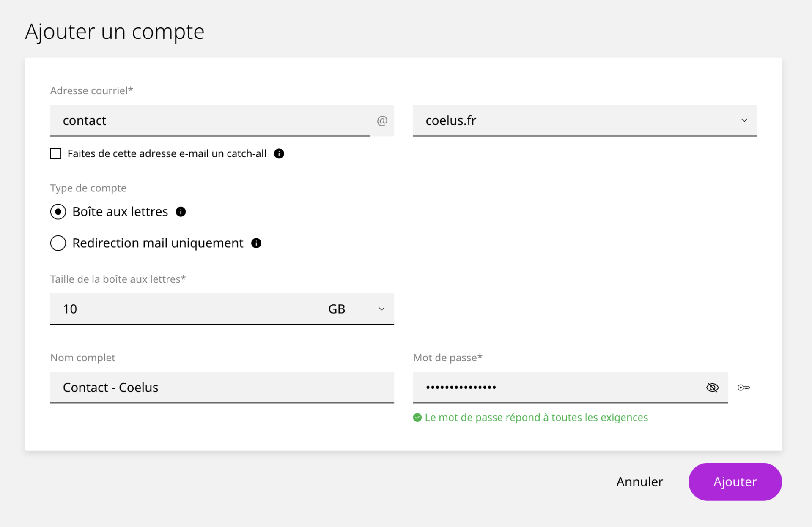Click the Ajouter button
The image size is (812, 527).
click(735, 481)
